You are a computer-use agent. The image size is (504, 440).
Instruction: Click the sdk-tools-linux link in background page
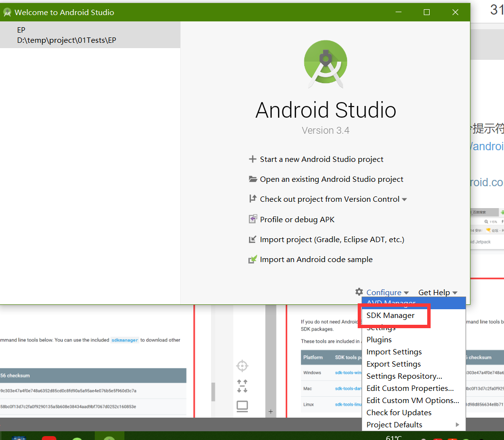(348, 405)
